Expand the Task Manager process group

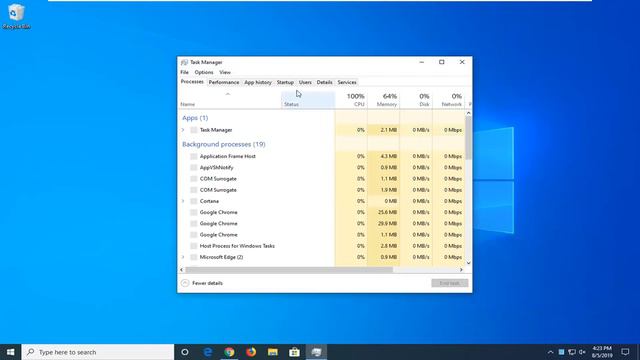click(x=183, y=130)
